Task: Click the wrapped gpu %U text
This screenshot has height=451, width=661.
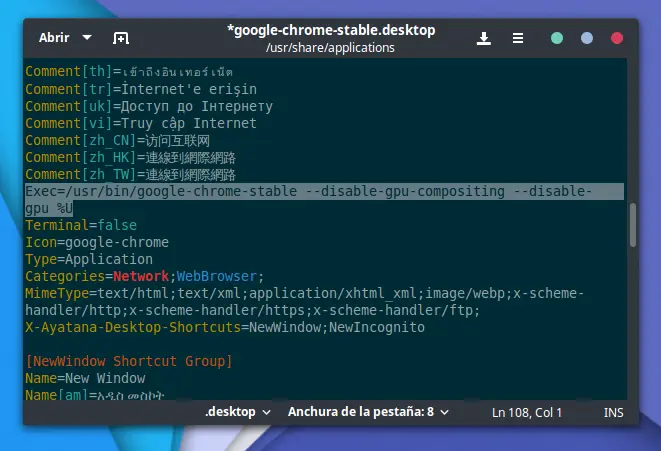Action: (x=49, y=209)
